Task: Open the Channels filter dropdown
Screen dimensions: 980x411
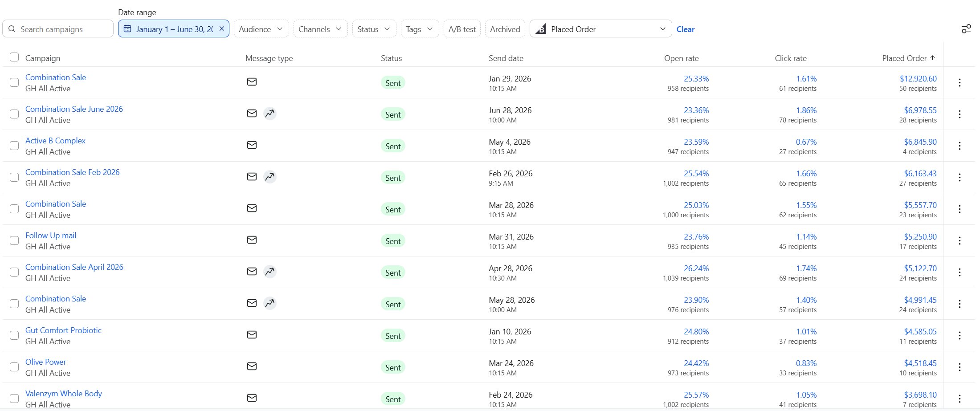Action: point(320,29)
